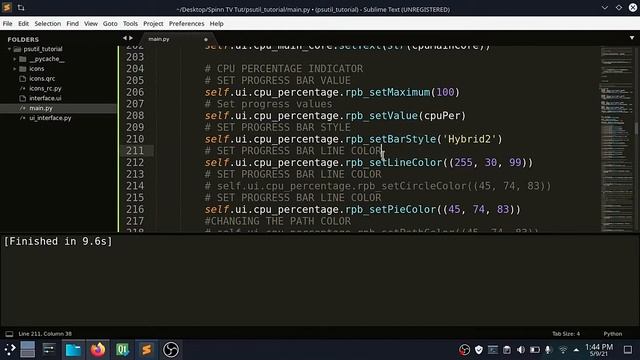Click Line 211, Column 38 status
This screenshot has width=640, height=360.
45,334
